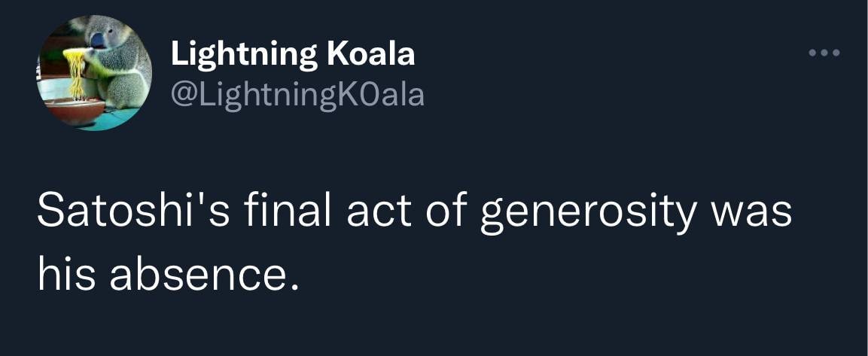Click the word "Lightning" in the name
This screenshot has width=868, height=356.
point(243,53)
